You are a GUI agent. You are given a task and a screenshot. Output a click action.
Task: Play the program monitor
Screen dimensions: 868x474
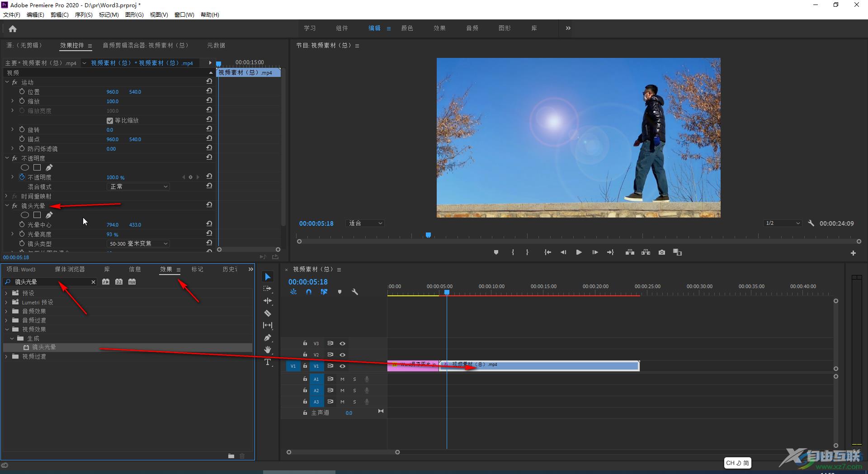point(579,252)
